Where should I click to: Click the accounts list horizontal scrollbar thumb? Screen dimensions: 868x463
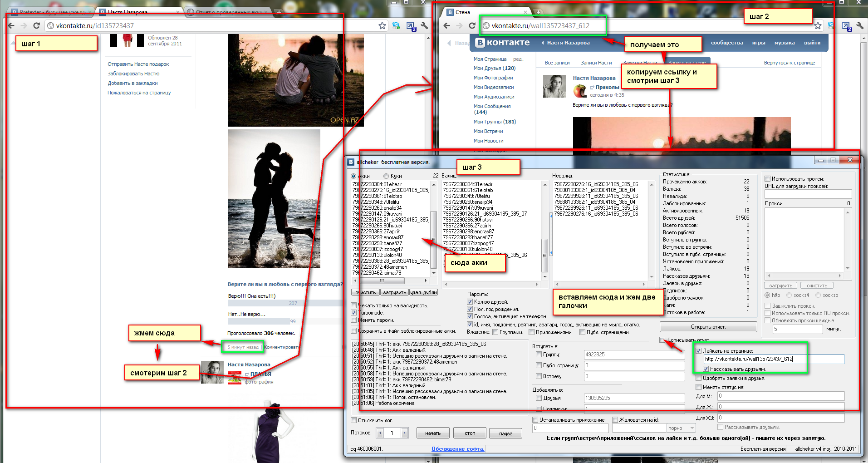[x=381, y=281]
